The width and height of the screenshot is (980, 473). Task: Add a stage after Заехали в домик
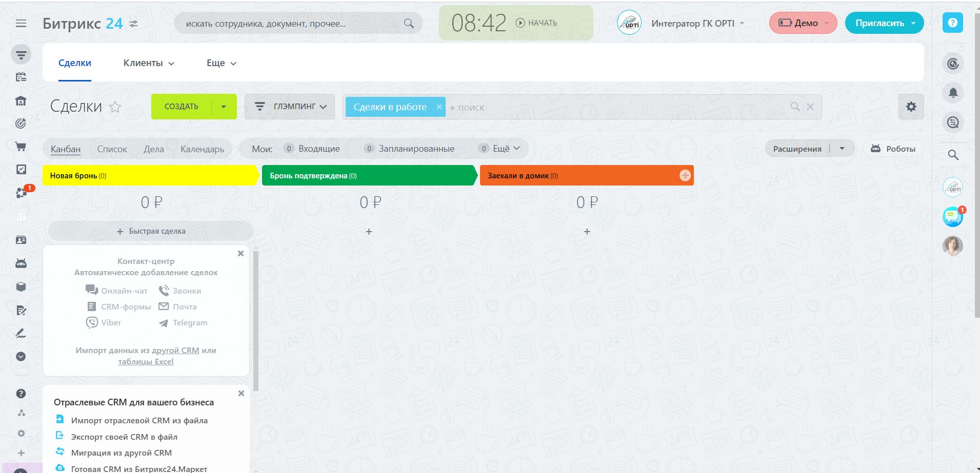coord(685,176)
